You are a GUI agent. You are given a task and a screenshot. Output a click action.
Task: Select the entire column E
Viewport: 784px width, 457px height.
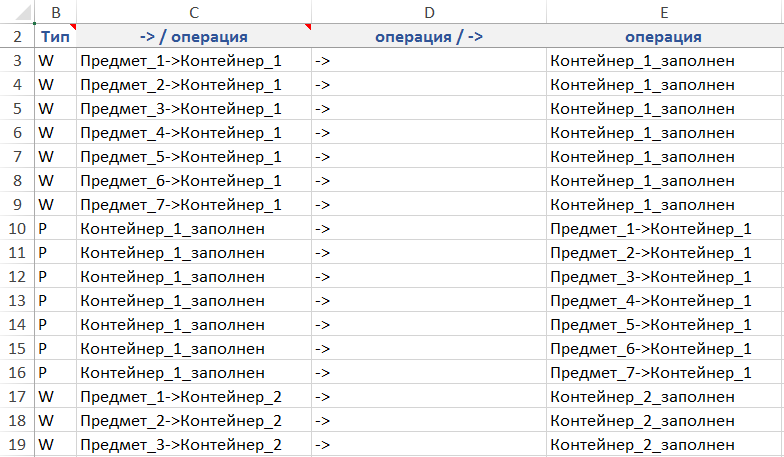point(664,12)
